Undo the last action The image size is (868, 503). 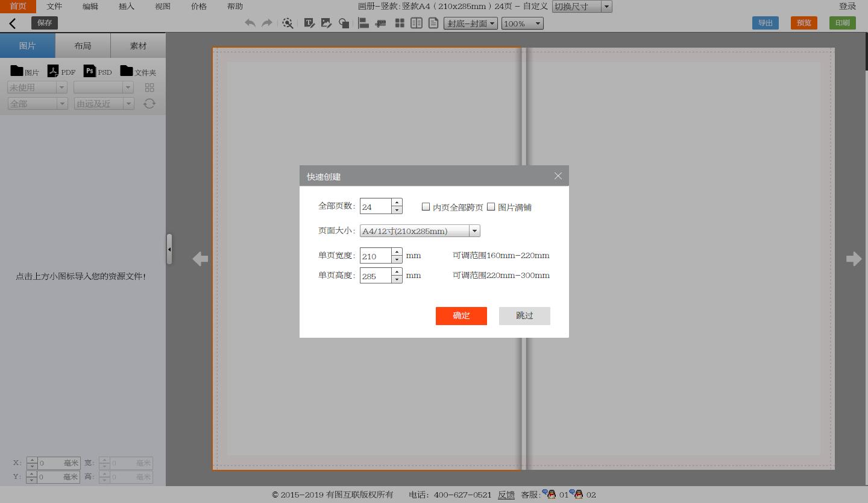[250, 23]
